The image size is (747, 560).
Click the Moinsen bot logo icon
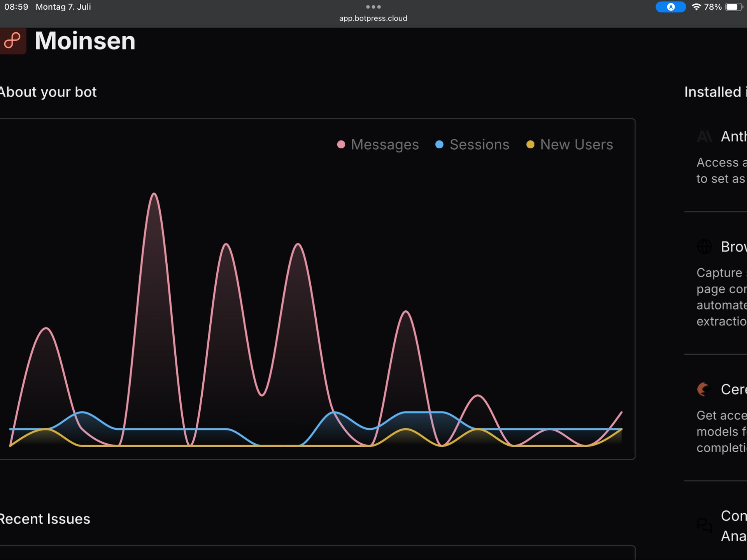click(x=12, y=40)
